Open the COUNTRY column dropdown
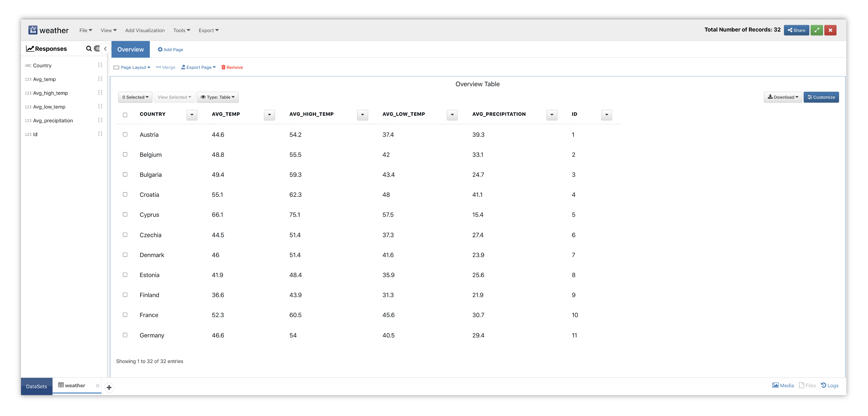 click(x=192, y=115)
